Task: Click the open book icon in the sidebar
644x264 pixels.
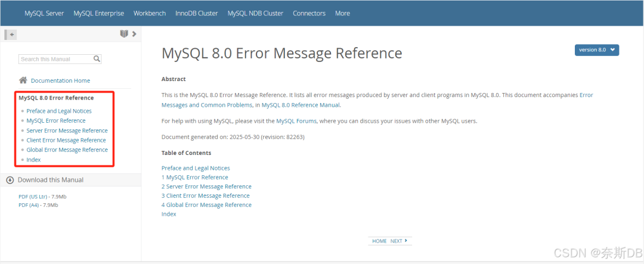Action: [124, 33]
